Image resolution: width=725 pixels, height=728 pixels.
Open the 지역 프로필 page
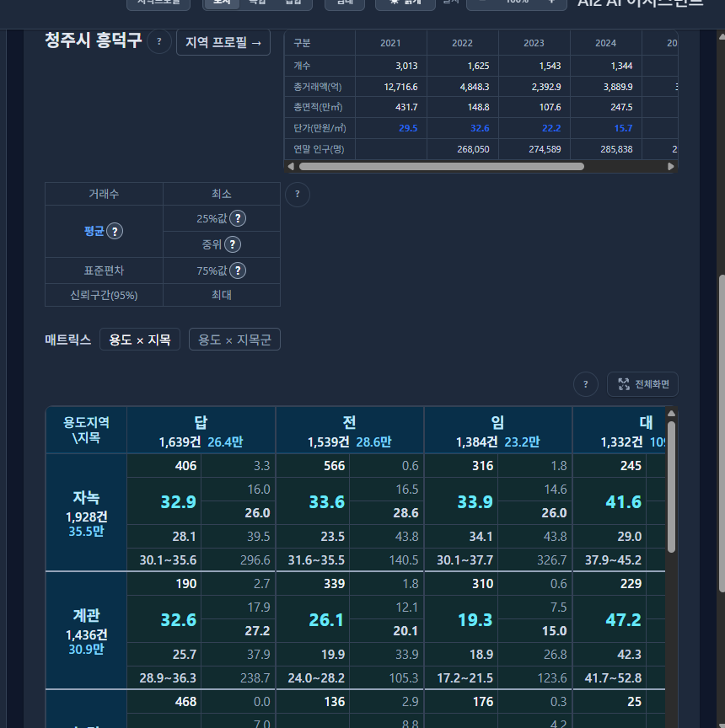point(223,43)
